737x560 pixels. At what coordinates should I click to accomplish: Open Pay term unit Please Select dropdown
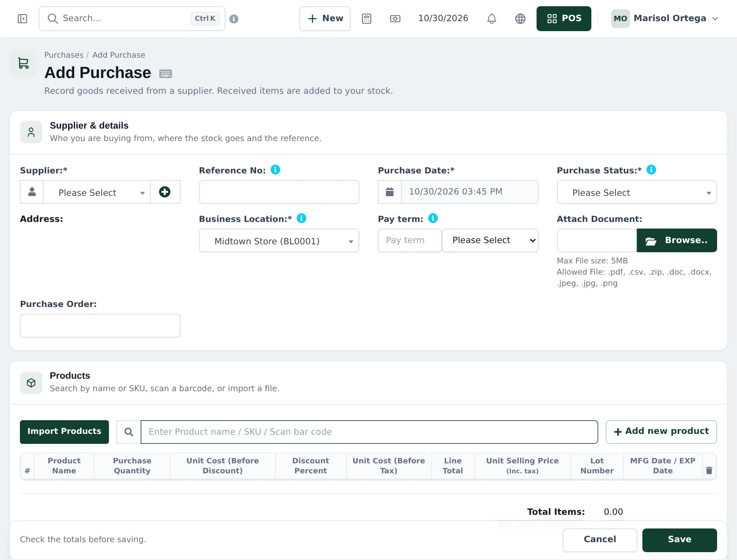[490, 240]
